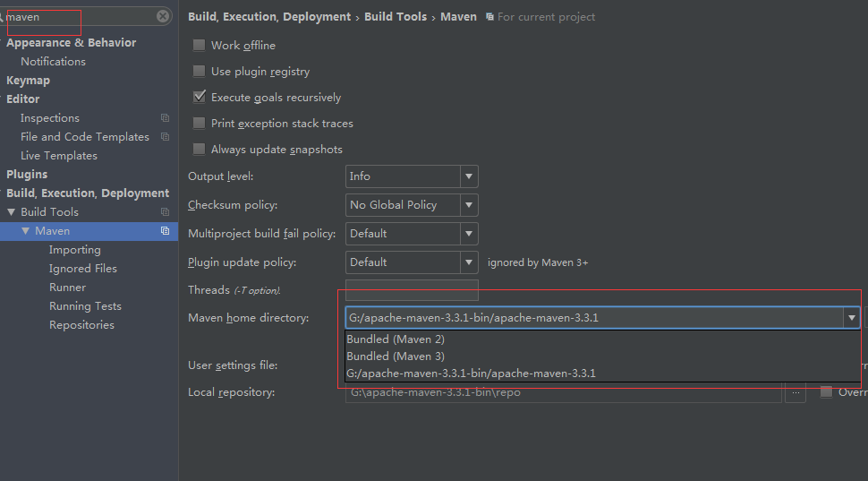
Task: Click the project-level icon on the Maven row
Action: (165, 231)
